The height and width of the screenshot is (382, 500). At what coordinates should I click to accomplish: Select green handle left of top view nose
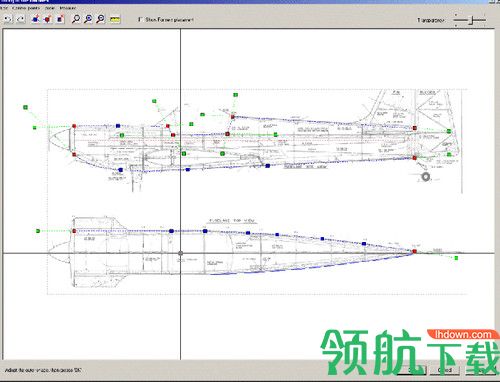38,231
